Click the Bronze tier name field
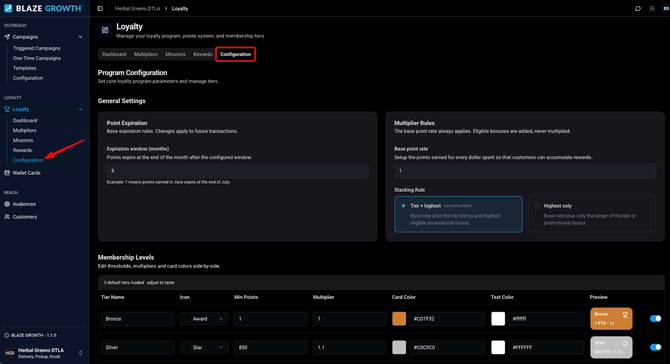The height and width of the screenshot is (364, 670). pos(138,319)
